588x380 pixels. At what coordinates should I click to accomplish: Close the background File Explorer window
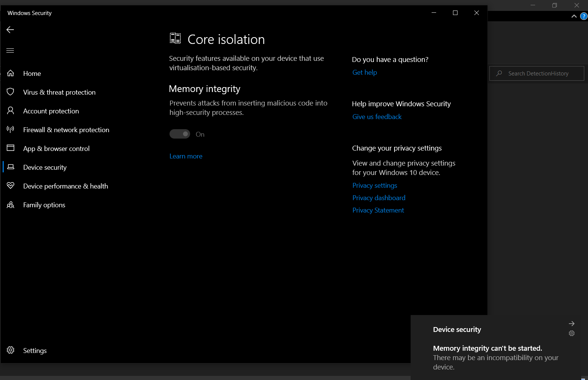577,5
